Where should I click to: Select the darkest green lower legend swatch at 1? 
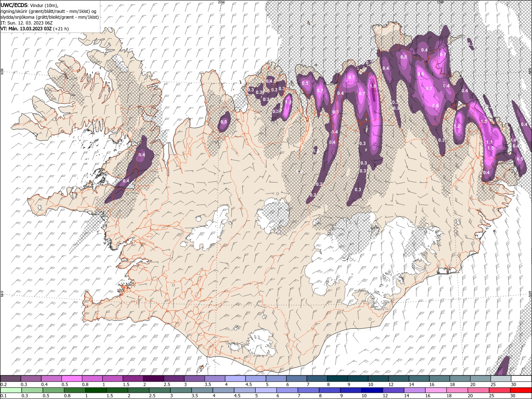[96, 390]
